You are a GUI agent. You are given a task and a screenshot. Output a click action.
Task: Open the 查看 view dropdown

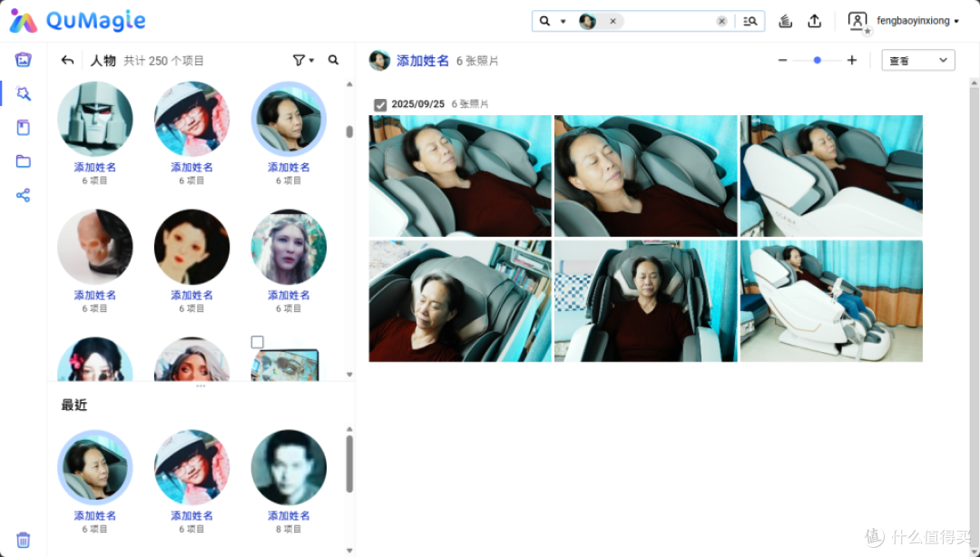[918, 60]
